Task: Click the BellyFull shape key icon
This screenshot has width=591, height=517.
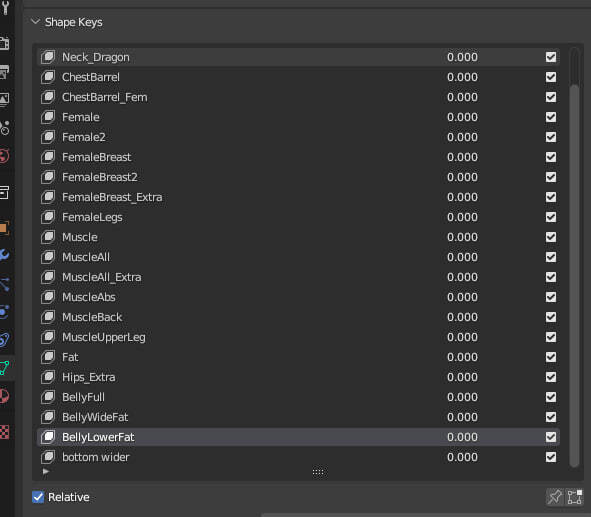Action: [x=48, y=397]
